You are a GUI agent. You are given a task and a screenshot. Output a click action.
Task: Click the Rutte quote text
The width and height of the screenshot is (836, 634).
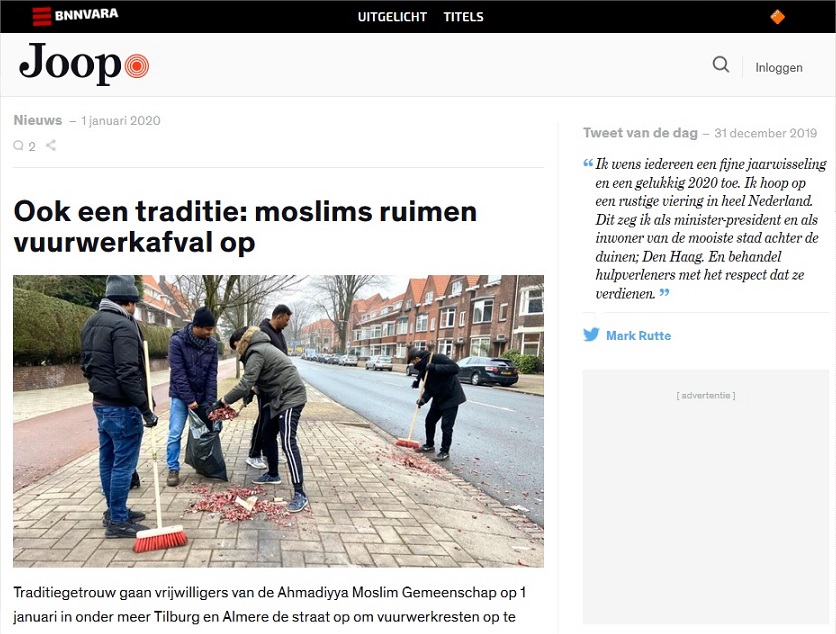[705, 229]
